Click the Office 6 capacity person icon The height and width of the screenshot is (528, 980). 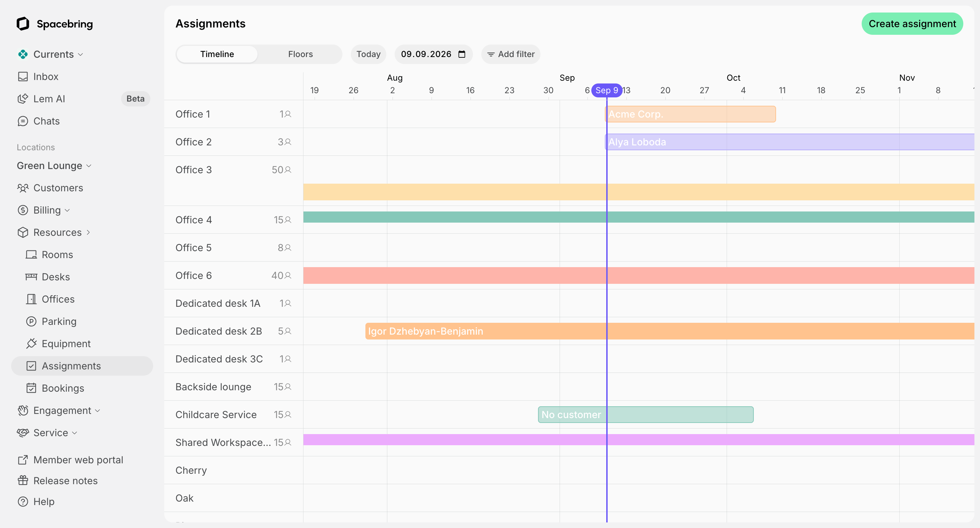(288, 275)
